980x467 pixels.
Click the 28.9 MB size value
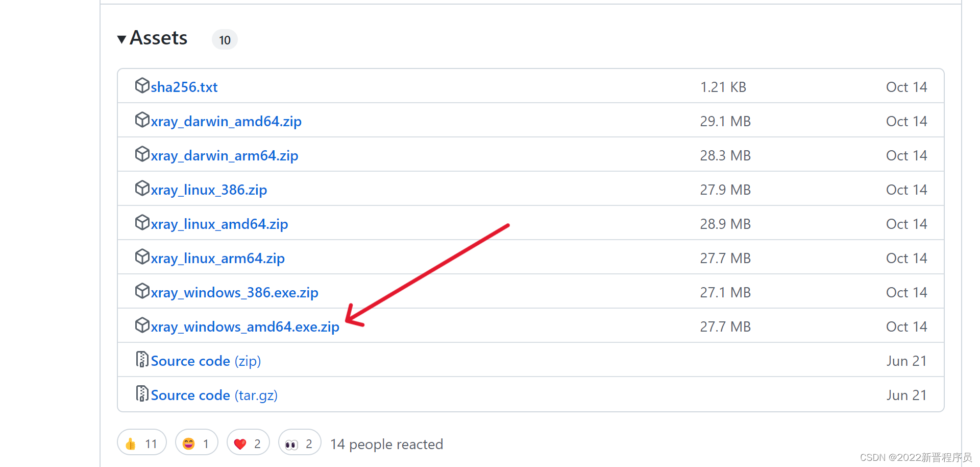point(725,224)
